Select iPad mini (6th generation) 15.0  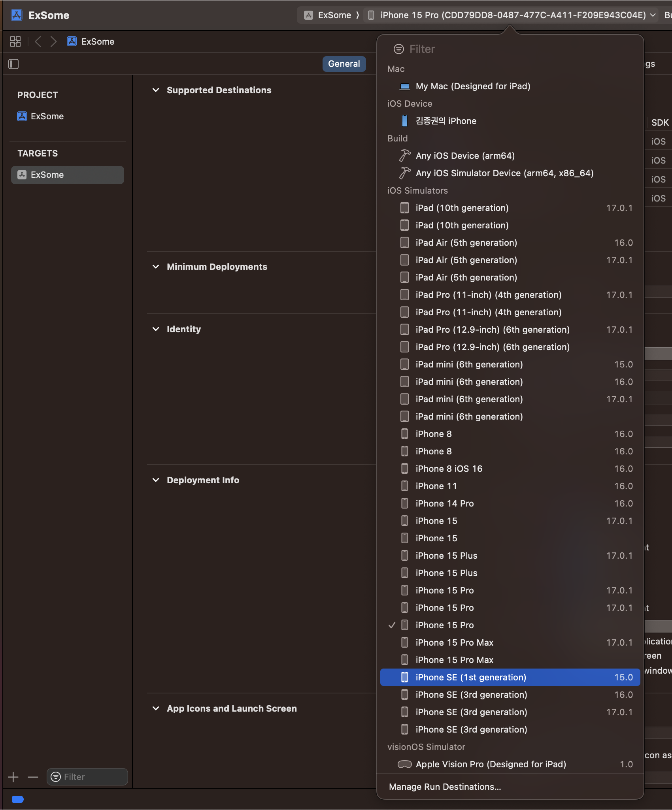coord(510,364)
